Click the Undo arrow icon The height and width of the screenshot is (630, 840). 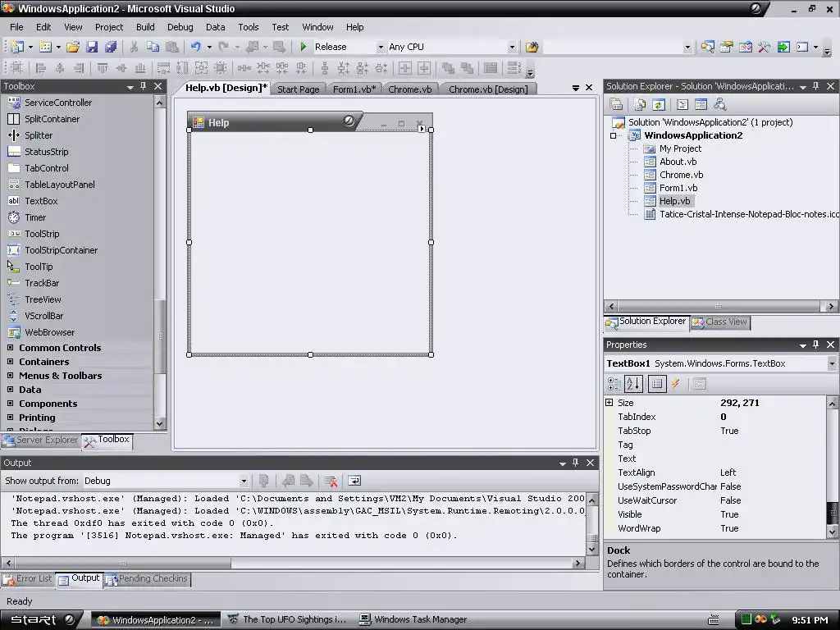pos(195,47)
